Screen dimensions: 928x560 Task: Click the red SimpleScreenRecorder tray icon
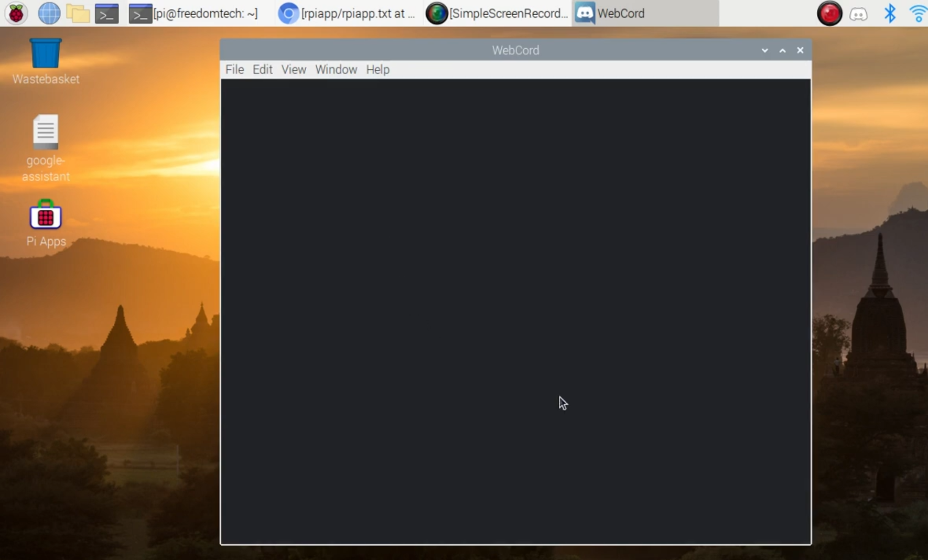(x=829, y=13)
